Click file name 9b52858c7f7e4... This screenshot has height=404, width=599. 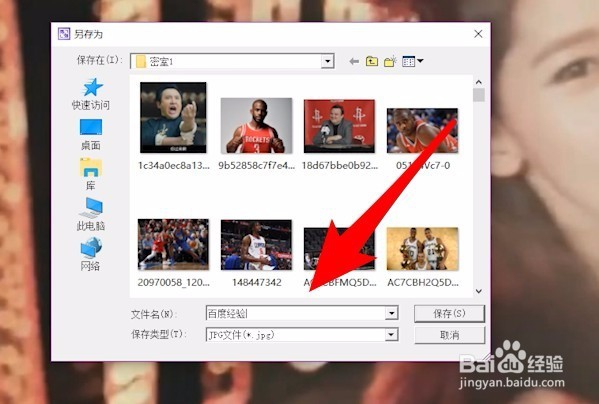[256, 166]
